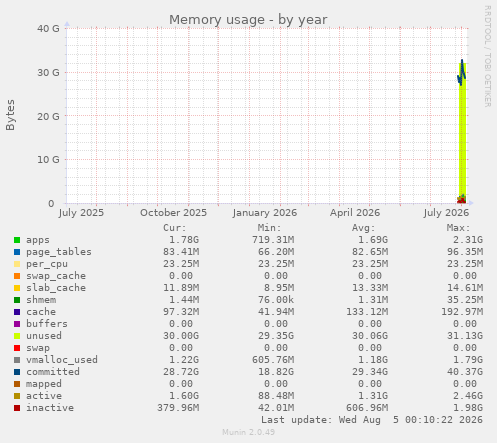Screen dimensions: 497x443
Task: Click unused current value 30.00G
Action: point(181,336)
